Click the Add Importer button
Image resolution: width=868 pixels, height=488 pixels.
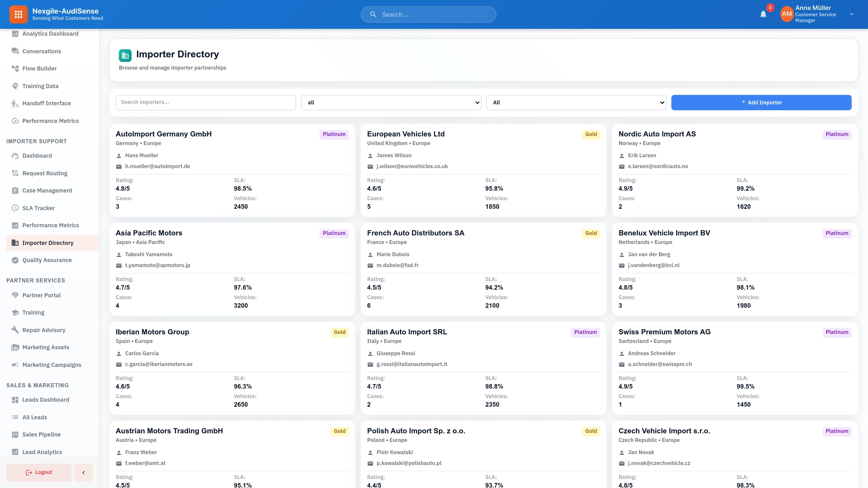pyautogui.click(x=762, y=102)
